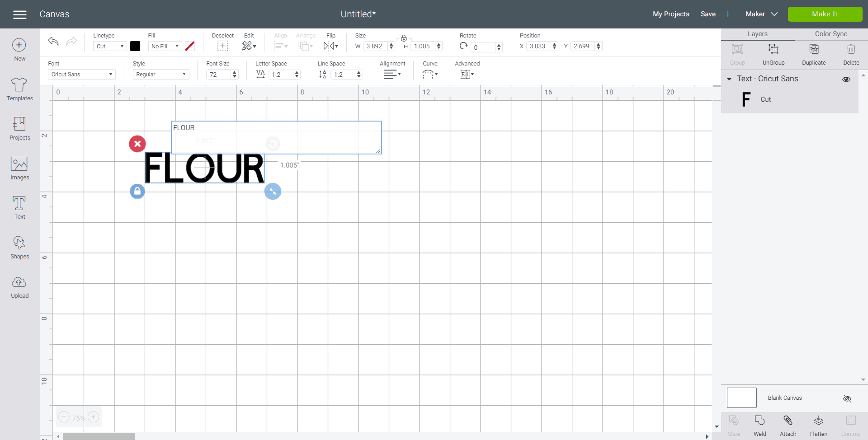Click the red delete handle on text
Viewport: 868px width, 440px height.
pyautogui.click(x=137, y=144)
